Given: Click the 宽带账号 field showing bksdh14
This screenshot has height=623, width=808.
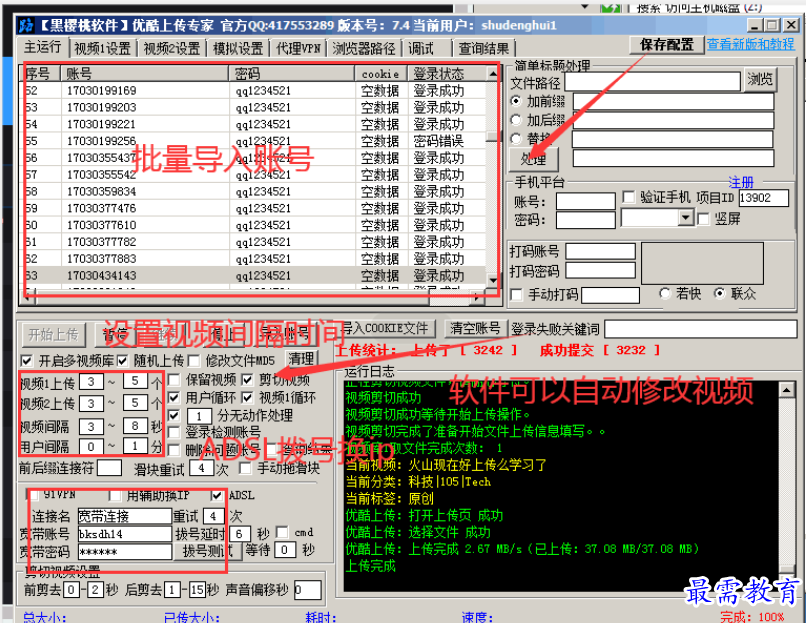Looking at the screenshot, I should click(124, 534).
